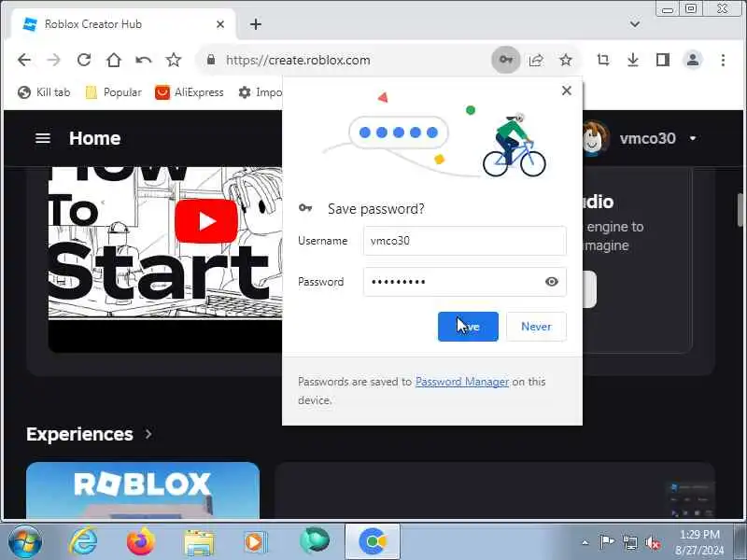Open the Roblox experience thumbnail
The width and height of the screenshot is (747, 560).
pos(143,491)
